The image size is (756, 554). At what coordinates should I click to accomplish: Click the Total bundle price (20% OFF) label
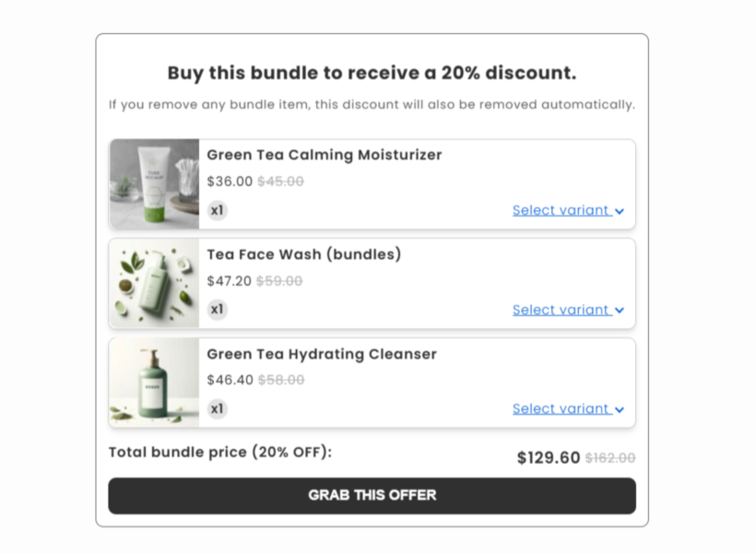pos(220,453)
